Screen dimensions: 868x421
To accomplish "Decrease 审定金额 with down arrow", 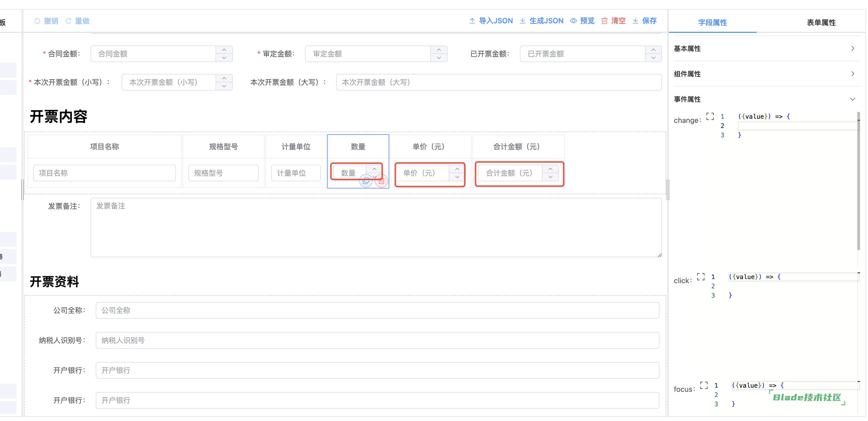I will point(439,58).
